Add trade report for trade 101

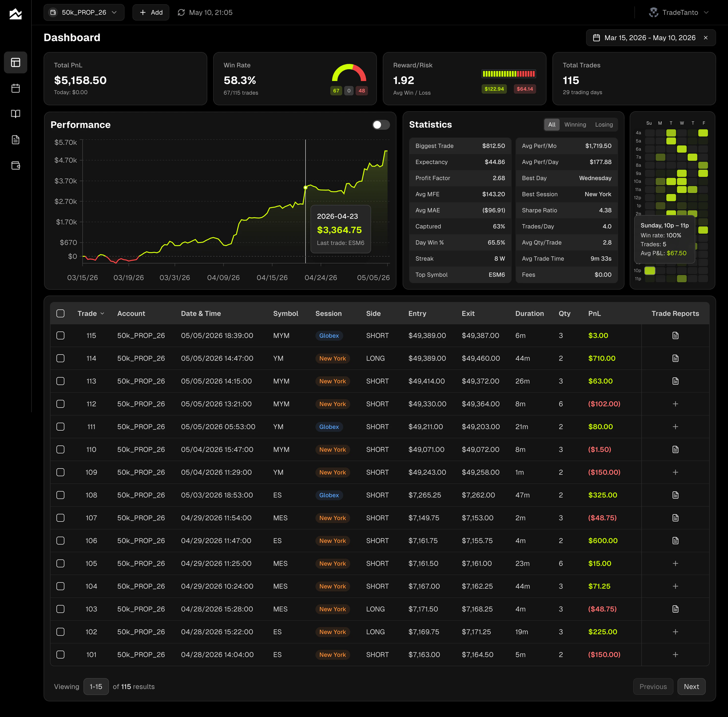tap(675, 655)
